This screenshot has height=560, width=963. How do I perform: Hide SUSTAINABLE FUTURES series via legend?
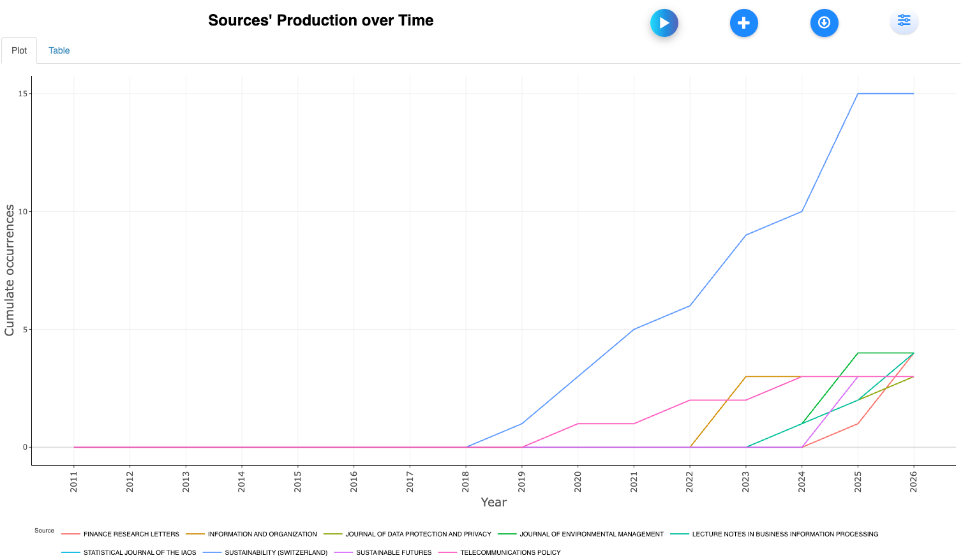tap(393, 553)
